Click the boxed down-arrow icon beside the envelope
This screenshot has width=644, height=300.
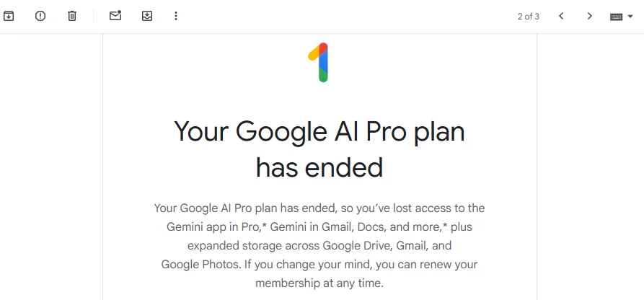(147, 16)
